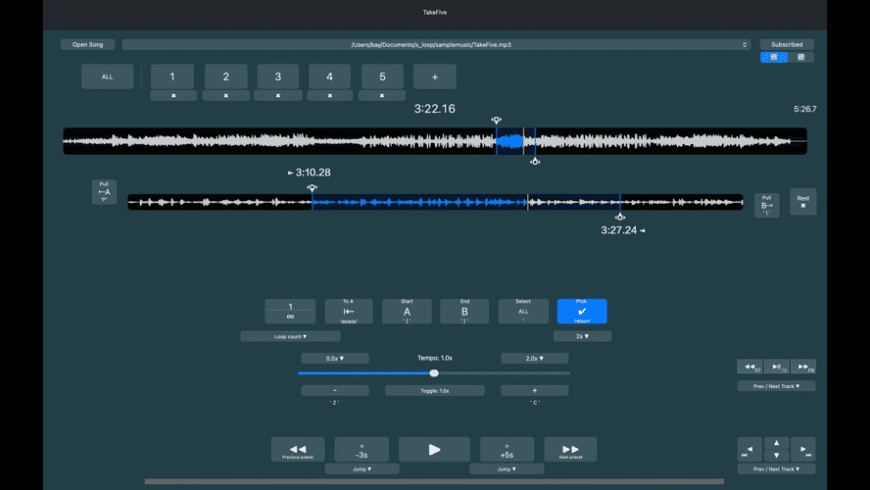Select loop preset 3

pyautogui.click(x=278, y=77)
